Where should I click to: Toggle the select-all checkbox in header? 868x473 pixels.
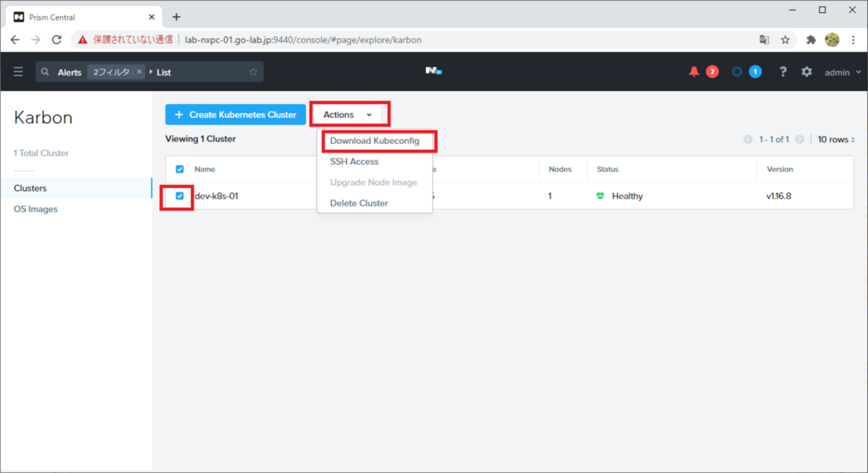click(180, 169)
